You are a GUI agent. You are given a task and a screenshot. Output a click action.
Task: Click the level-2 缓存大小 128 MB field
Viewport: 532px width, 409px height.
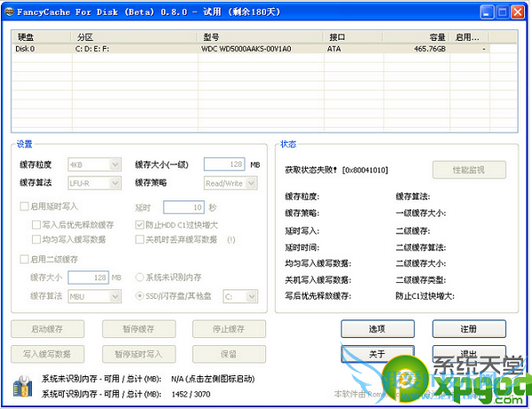[x=88, y=278]
